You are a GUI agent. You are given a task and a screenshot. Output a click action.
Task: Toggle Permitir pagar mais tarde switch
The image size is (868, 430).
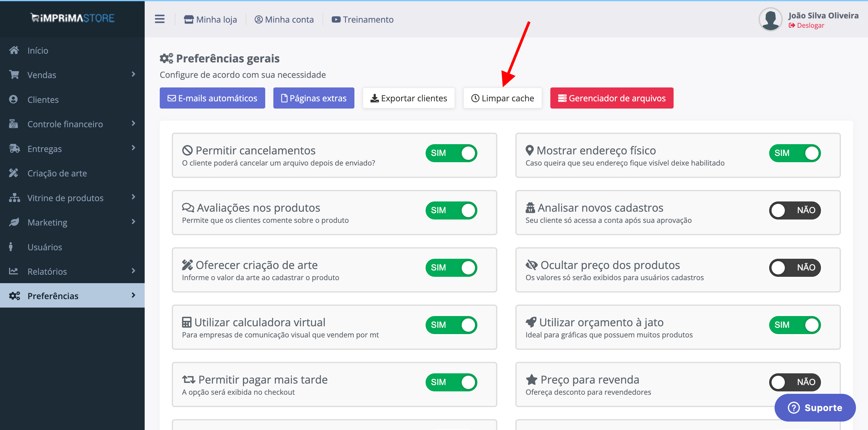tap(451, 382)
